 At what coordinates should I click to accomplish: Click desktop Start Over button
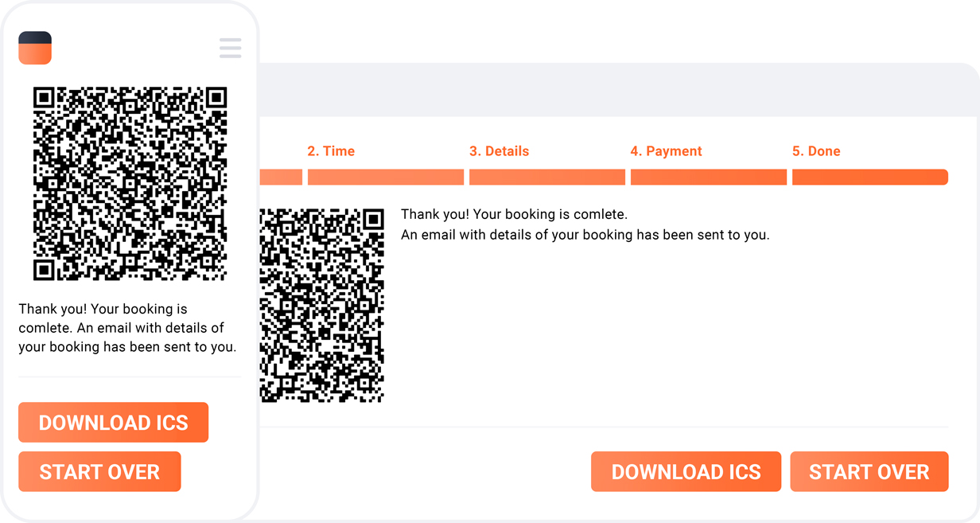coord(869,471)
